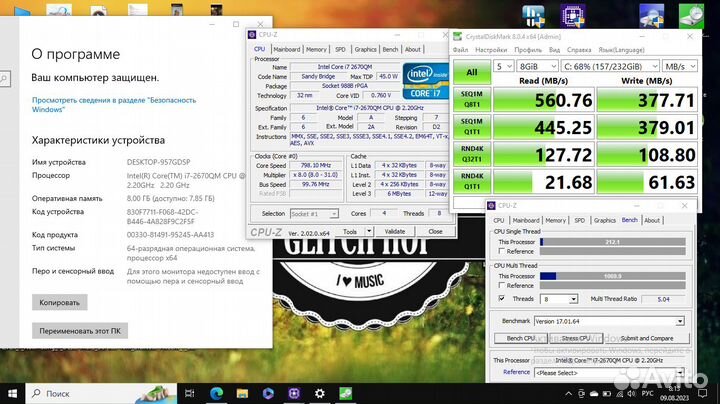The width and height of the screenshot is (720, 404).
Task: Open the Windows security details link
Action: coord(114,105)
